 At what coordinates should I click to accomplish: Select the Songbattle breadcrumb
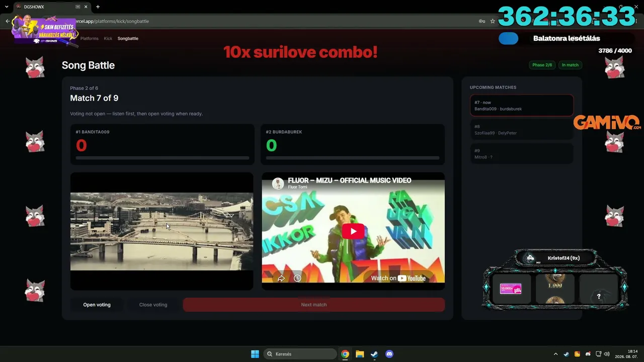click(x=128, y=38)
